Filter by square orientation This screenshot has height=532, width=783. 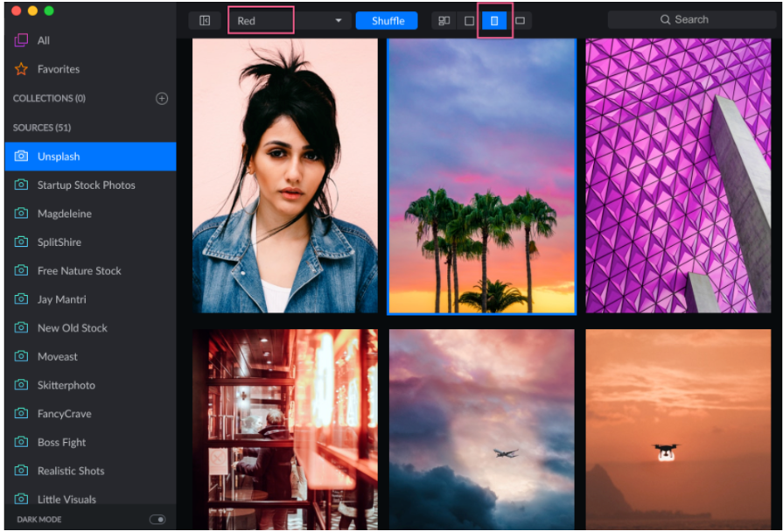pyautogui.click(x=469, y=21)
